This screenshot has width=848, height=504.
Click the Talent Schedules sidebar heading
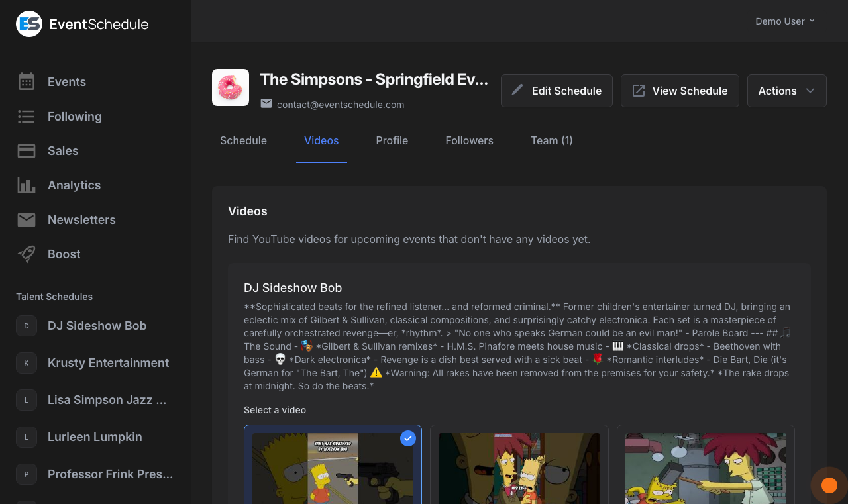54,297
